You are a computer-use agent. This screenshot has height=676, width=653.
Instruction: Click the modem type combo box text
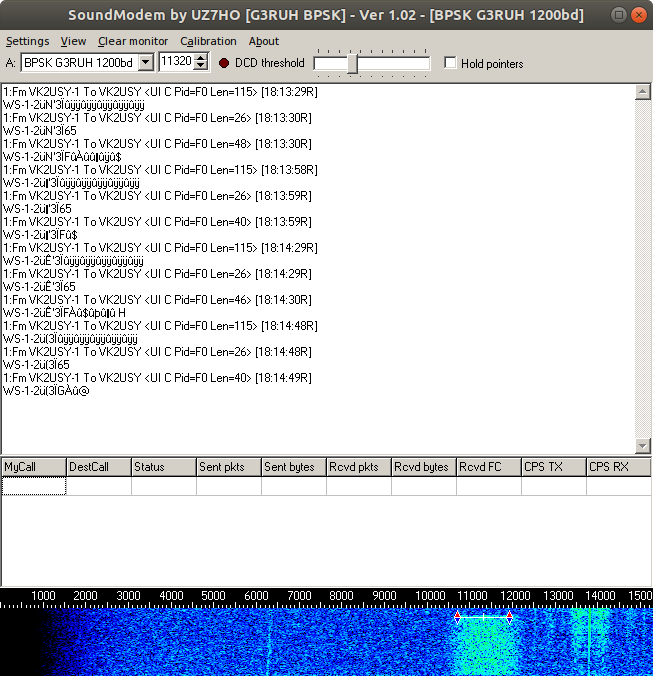[79, 63]
